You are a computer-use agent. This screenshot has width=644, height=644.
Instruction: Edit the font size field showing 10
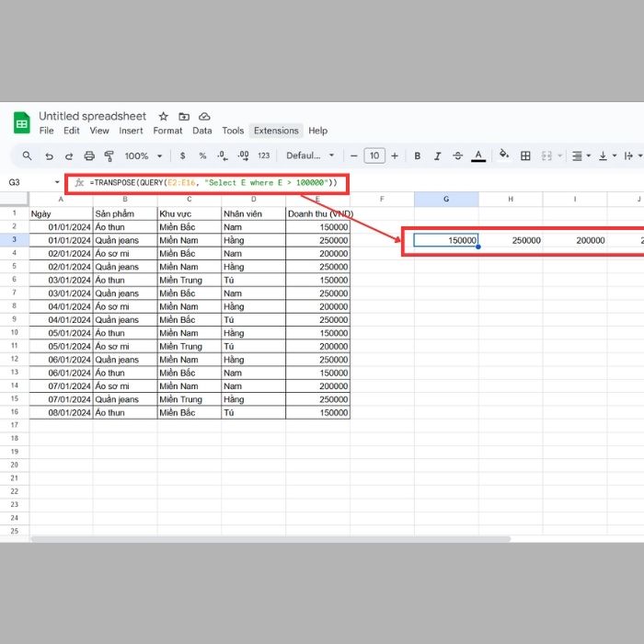tap(374, 155)
